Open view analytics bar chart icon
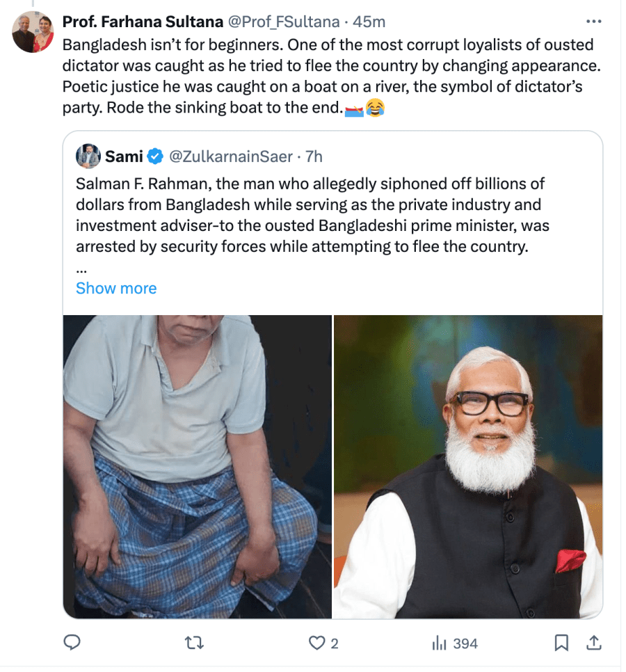Image resolution: width=626 pixels, height=672 pixels. click(439, 643)
